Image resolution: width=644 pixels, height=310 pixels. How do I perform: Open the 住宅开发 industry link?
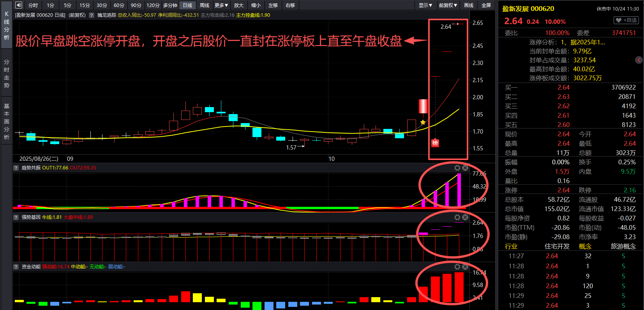pyautogui.click(x=557, y=246)
